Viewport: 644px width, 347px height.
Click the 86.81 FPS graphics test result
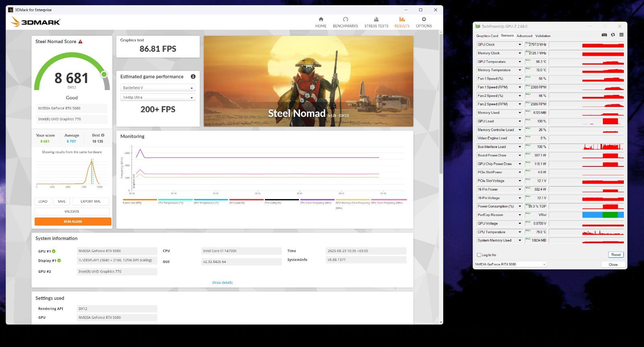[158, 49]
